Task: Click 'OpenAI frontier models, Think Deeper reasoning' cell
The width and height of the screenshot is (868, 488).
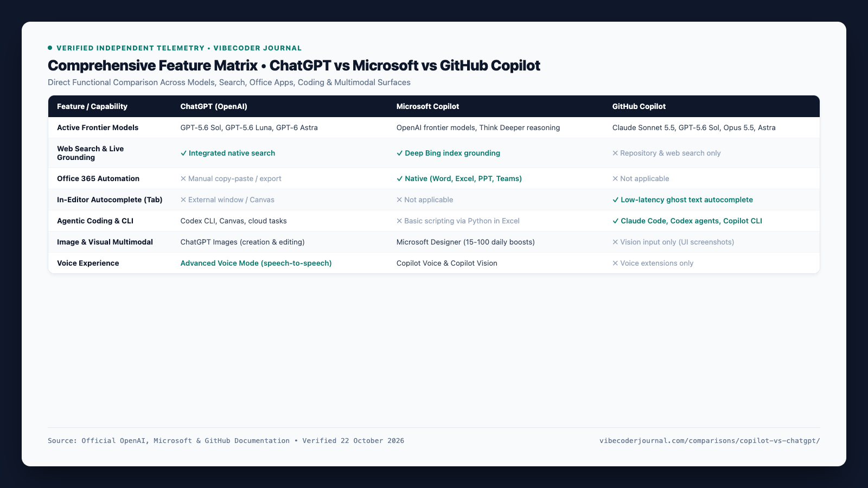Action: coord(478,127)
